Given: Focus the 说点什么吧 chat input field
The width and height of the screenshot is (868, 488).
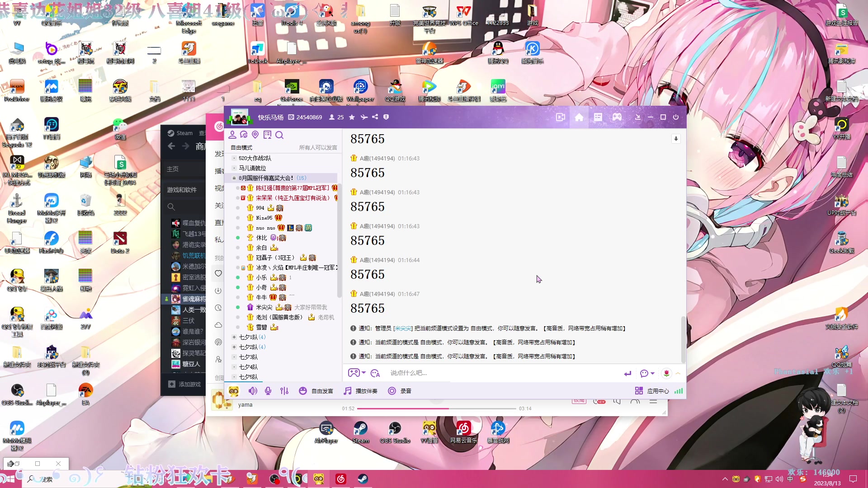Looking at the screenshot, I should pos(502,373).
